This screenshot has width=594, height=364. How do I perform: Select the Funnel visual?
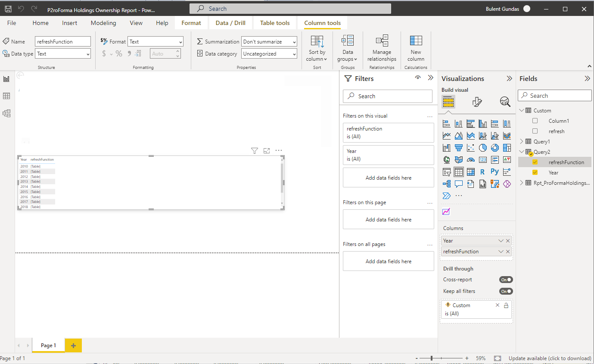(x=459, y=148)
